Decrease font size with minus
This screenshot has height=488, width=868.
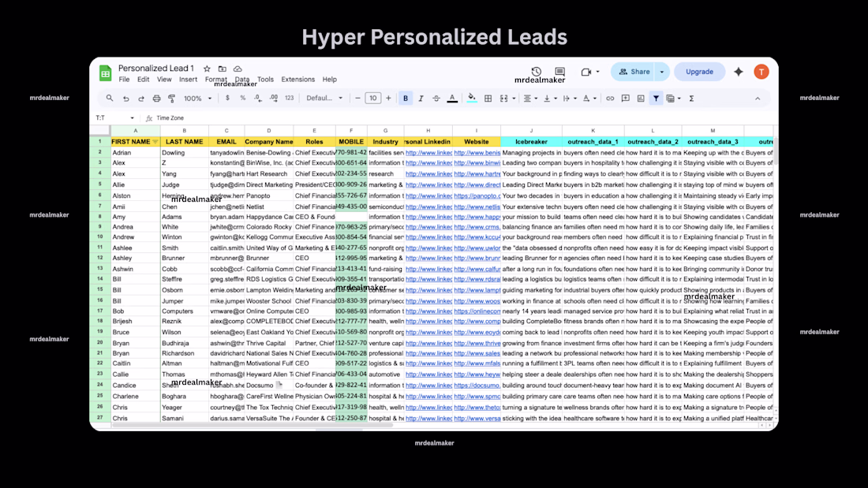point(357,99)
